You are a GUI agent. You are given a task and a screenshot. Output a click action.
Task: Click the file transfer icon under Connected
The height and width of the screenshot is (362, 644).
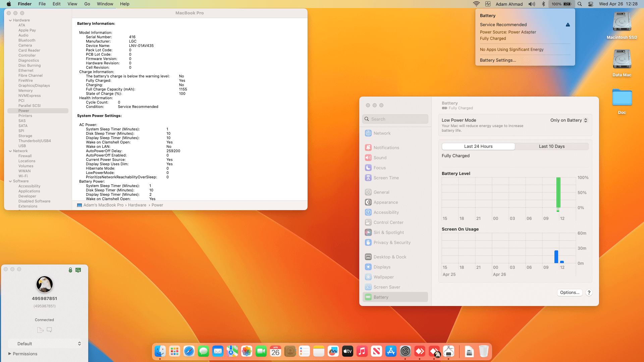pos(40,330)
